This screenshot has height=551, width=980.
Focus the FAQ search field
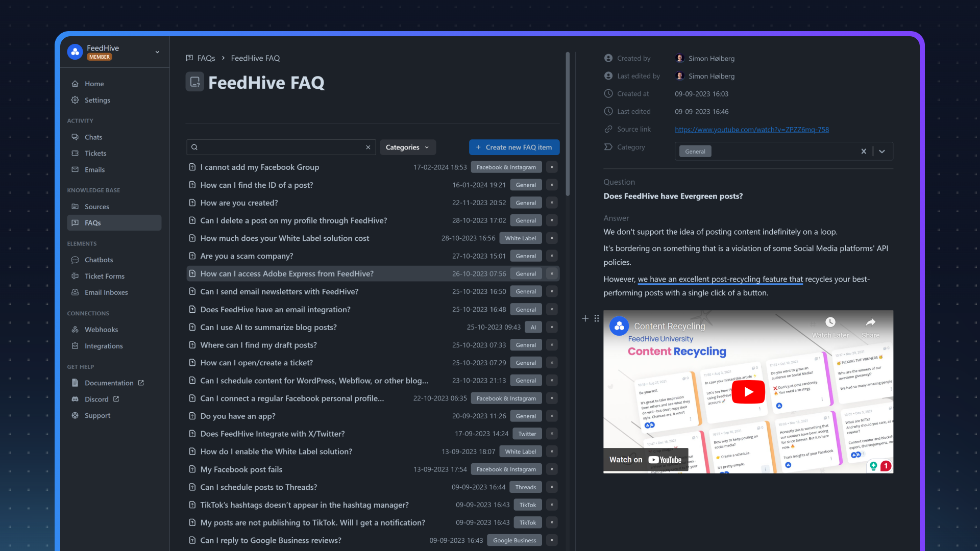click(x=281, y=147)
